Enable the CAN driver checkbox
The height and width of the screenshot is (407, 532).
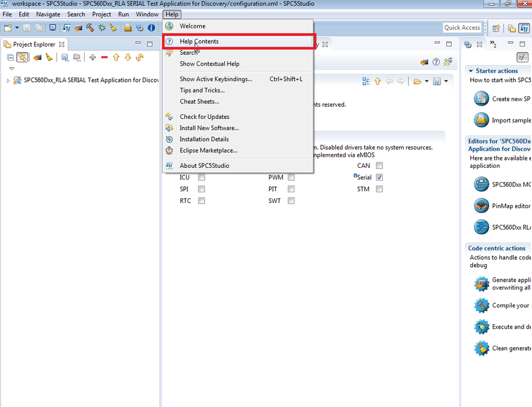pyautogui.click(x=379, y=166)
